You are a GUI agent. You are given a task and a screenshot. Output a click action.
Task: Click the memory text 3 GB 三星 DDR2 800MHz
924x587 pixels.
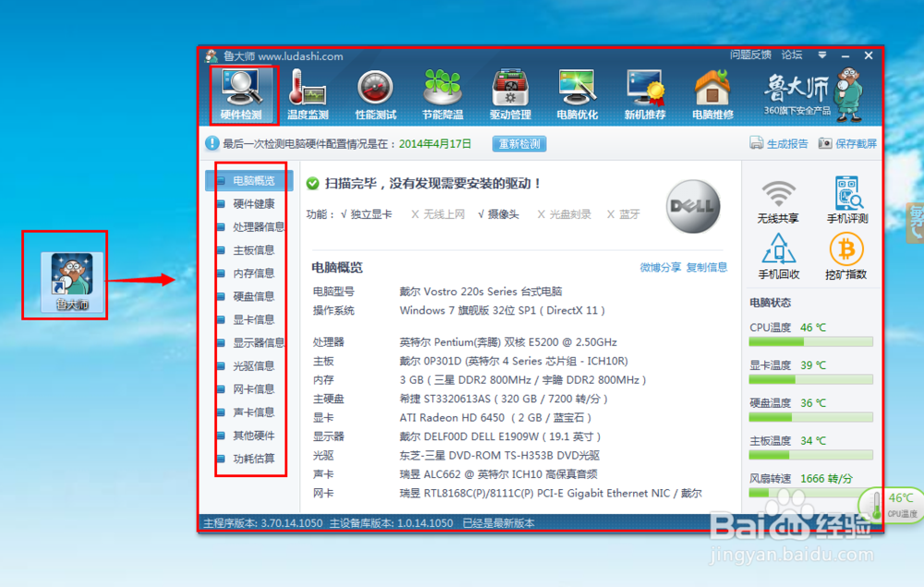(523, 380)
